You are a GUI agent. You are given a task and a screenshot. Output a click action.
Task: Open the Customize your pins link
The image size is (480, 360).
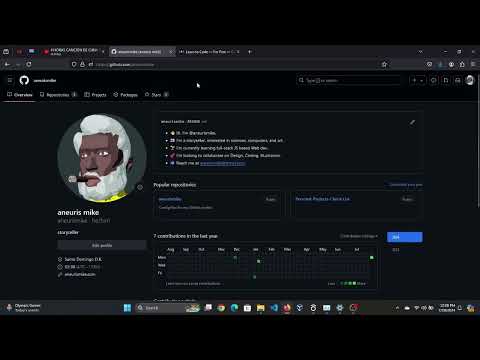click(406, 184)
